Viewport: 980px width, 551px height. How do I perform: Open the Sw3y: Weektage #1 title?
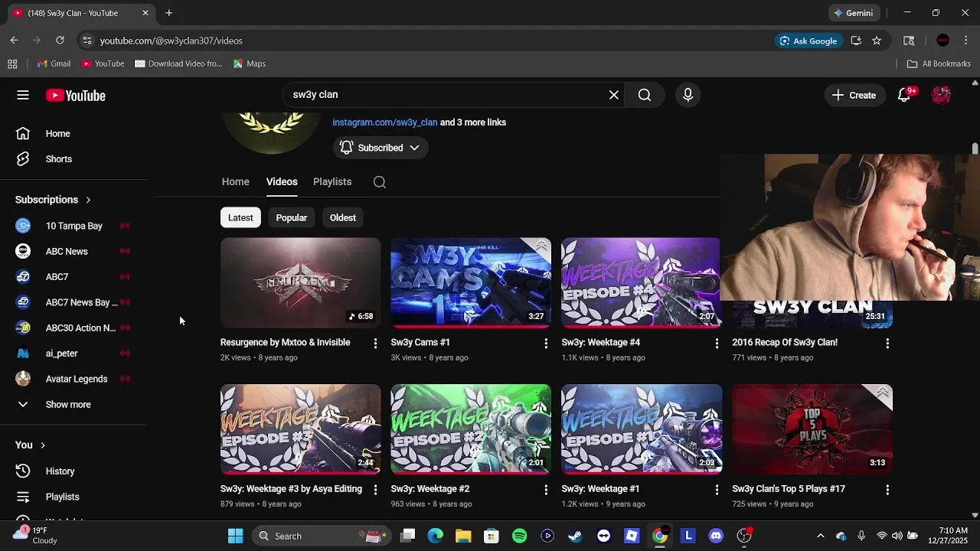(600, 489)
